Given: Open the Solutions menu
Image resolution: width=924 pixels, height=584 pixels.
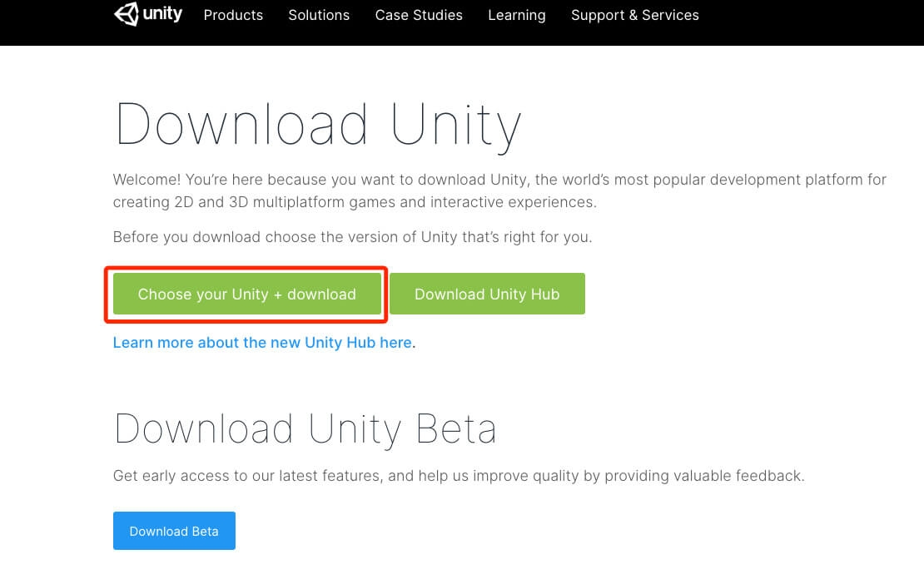Looking at the screenshot, I should pyautogui.click(x=319, y=15).
